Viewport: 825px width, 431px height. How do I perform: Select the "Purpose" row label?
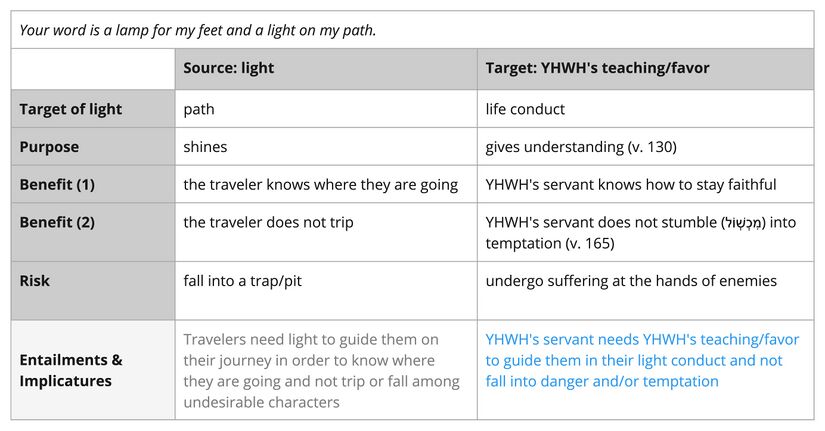[x=49, y=147]
